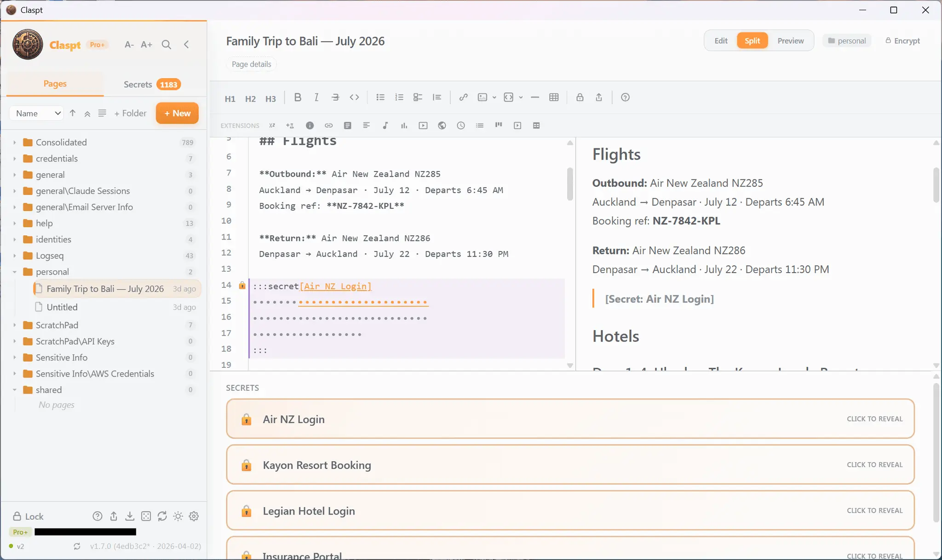Open Page details

[x=251, y=64]
